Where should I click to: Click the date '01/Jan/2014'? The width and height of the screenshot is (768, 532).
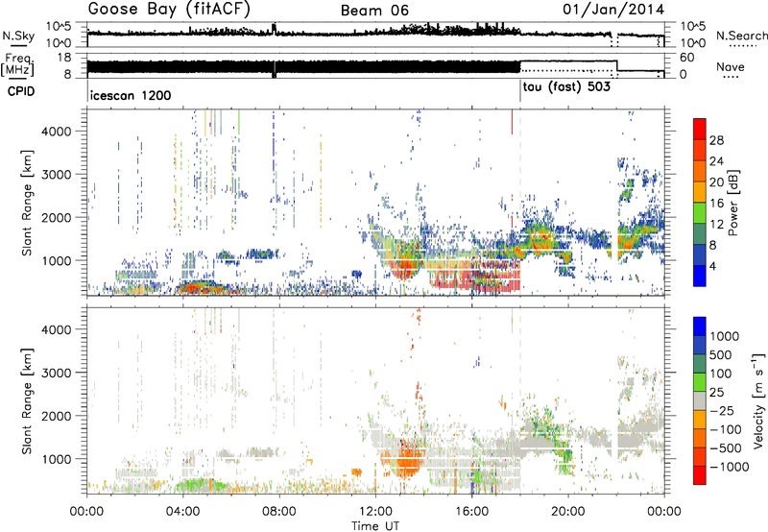coord(613,10)
